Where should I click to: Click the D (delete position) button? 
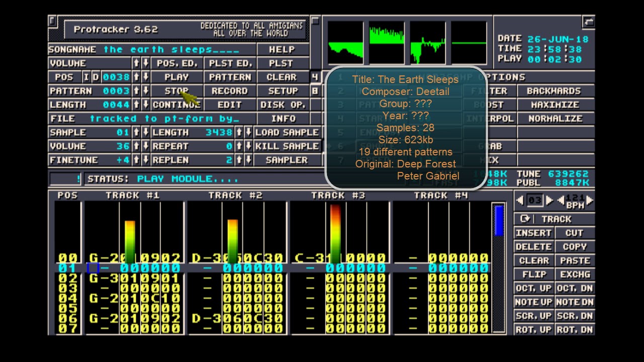coord(96,77)
